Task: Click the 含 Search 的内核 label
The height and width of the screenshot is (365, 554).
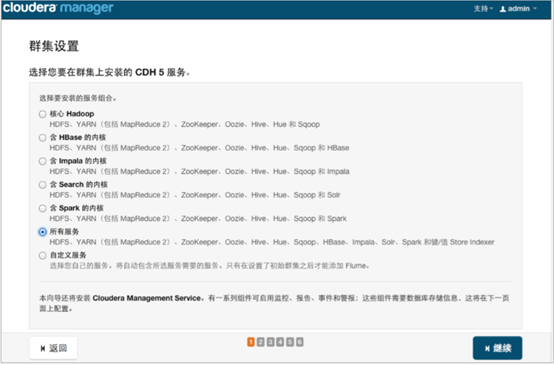Action: (x=79, y=184)
